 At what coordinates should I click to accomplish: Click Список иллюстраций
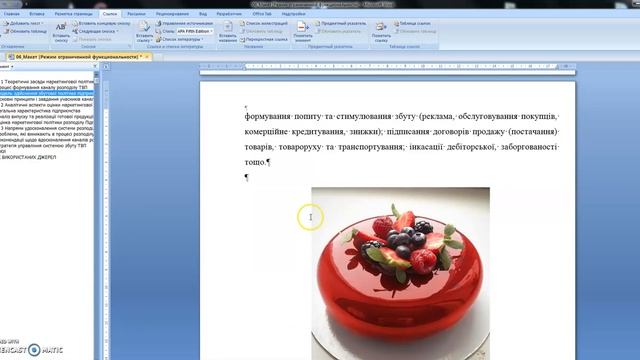click(x=264, y=24)
